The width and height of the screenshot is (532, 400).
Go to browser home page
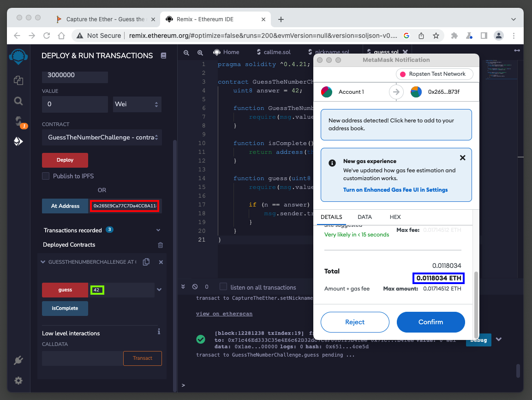61,36
